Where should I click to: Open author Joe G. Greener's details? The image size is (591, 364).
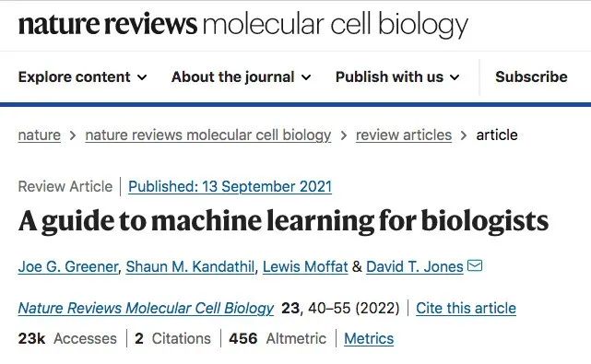tap(68, 267)
